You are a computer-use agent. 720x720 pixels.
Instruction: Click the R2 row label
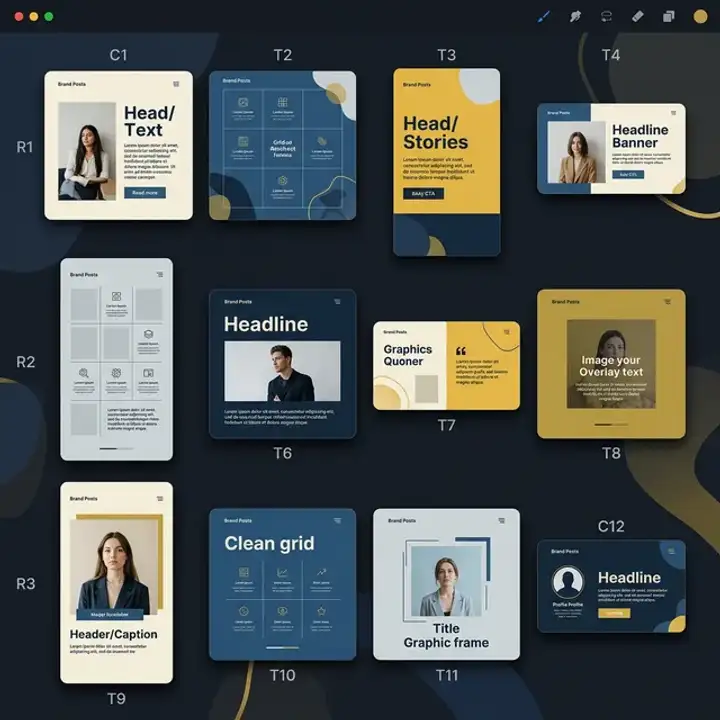pos(26,362)
